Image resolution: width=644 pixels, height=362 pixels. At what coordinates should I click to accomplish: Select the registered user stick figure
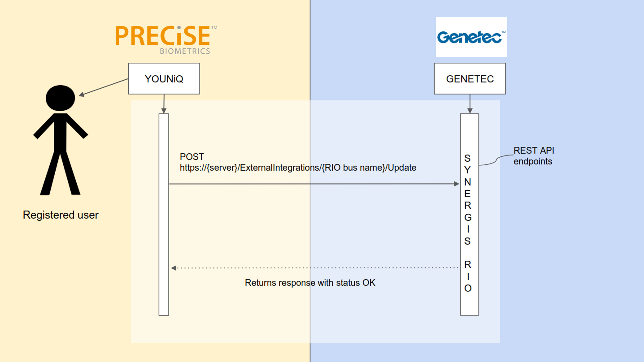(x=61, y=139)
